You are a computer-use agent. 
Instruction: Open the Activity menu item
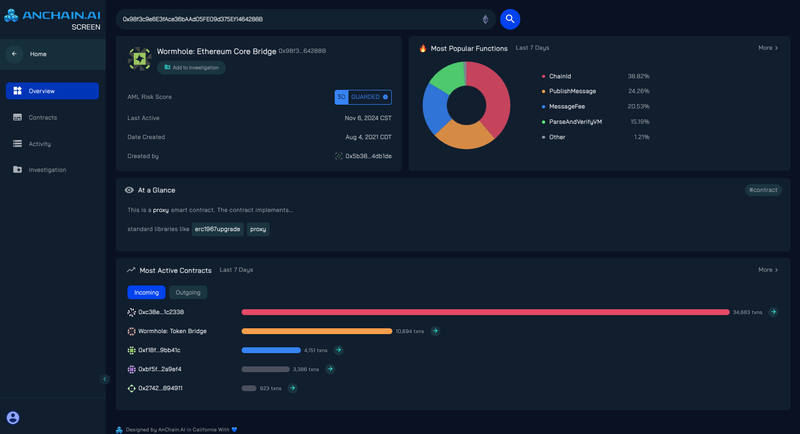(52, 144)
